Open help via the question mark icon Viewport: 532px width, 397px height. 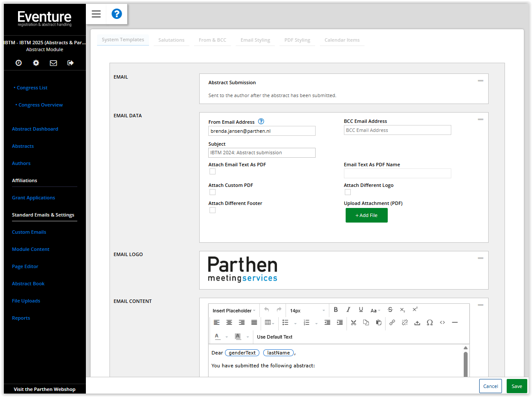tap(116, 14)
